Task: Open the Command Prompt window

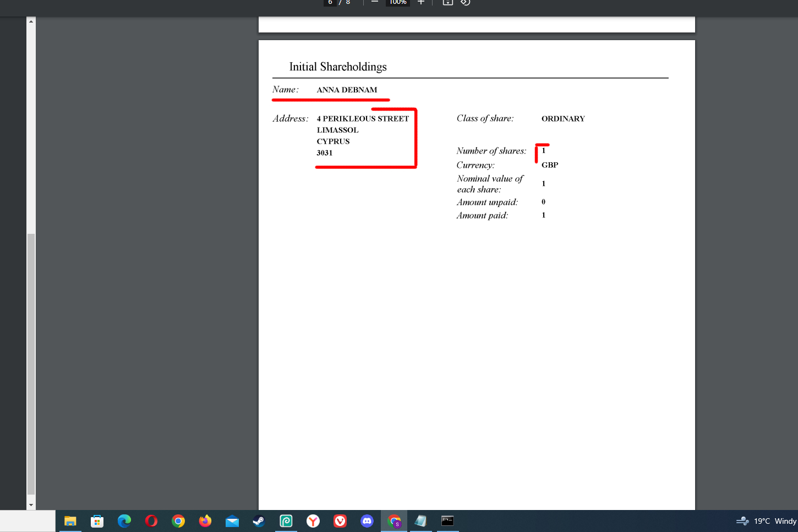Action: [447, 521]
